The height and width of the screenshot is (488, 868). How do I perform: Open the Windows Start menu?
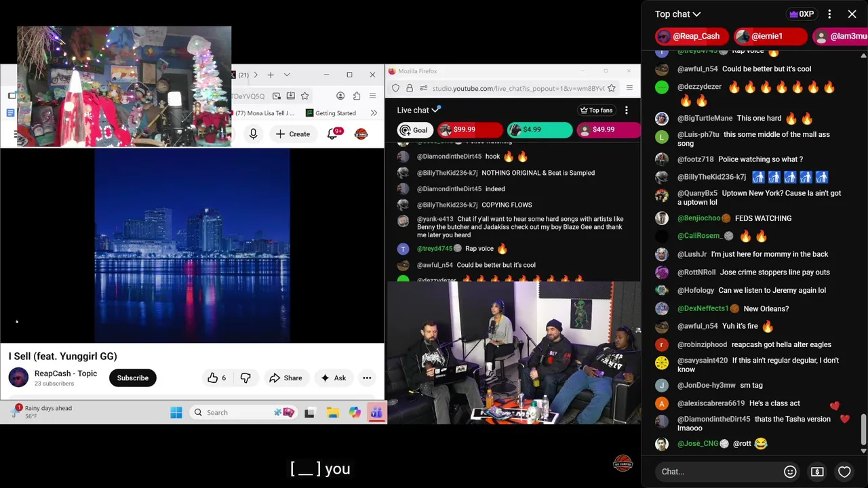click(176, 412)
